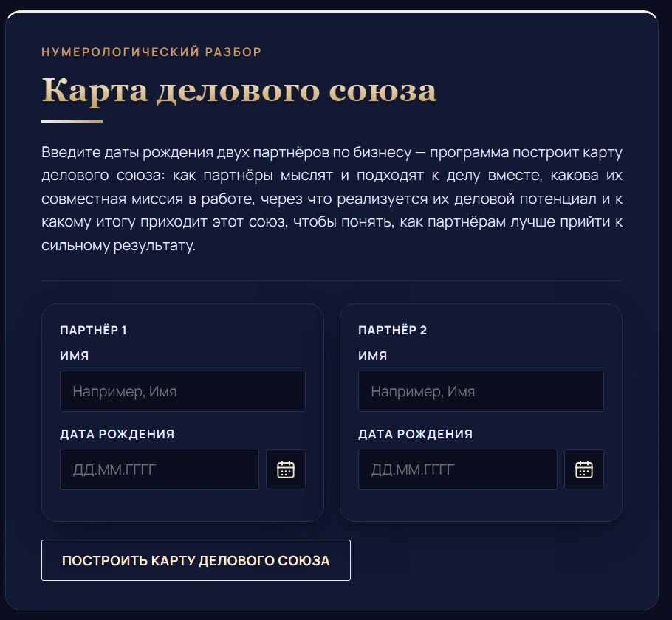Click the Построить карту делового союза button
Viewport: 672px width, 620px height.
196,560
